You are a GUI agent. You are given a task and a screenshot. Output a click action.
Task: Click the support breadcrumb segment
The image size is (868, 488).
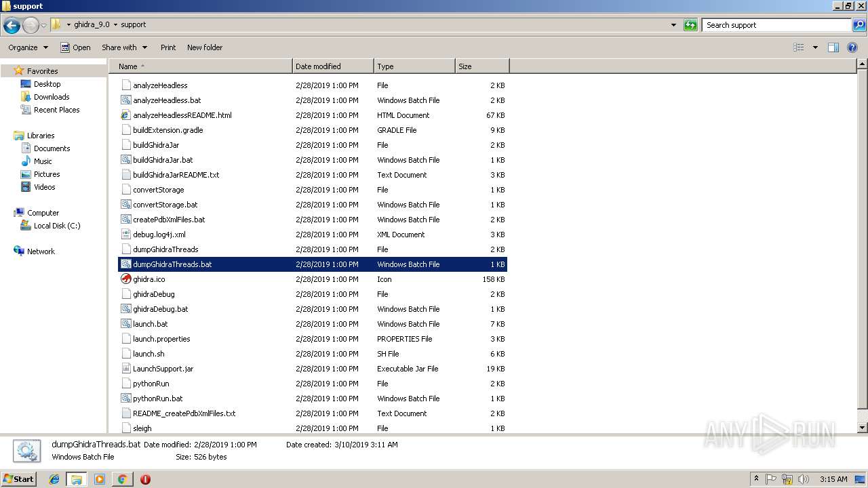coord(134,25)
